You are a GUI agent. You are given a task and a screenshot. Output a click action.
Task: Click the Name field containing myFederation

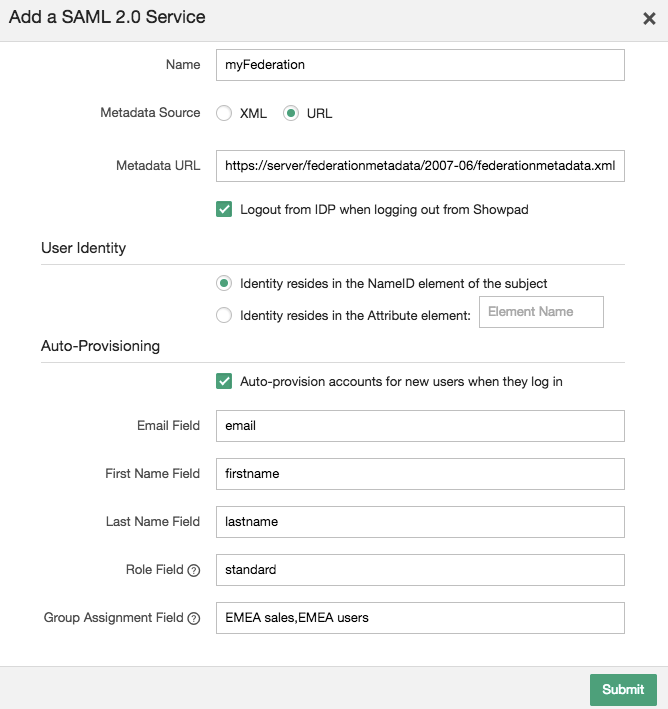click(419, 65)
